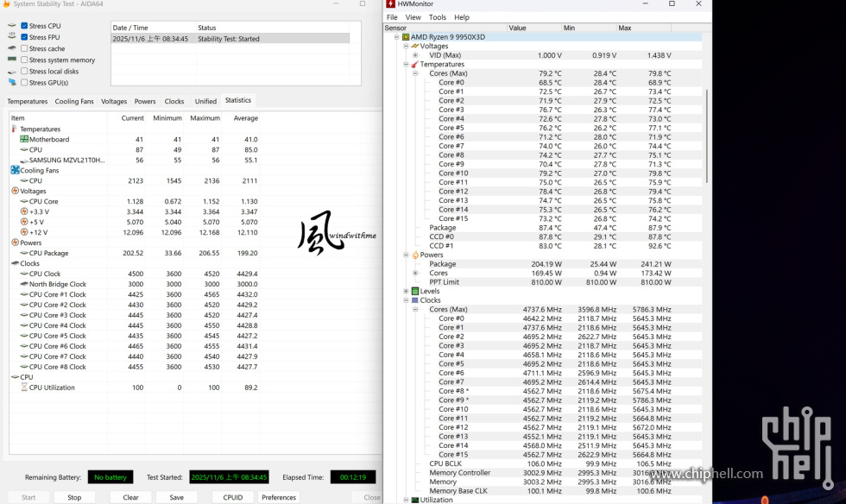Click the thermometer icon beside Temperatures in AIDA64
The width and height of the screenshot is (846, 504).
[14, 129]
